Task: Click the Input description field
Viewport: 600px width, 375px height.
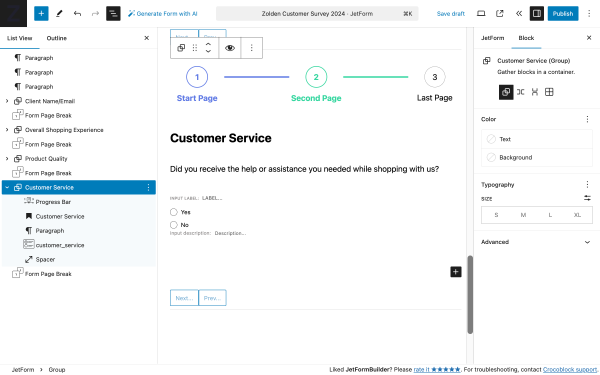Action: click(x=230, y=233)
